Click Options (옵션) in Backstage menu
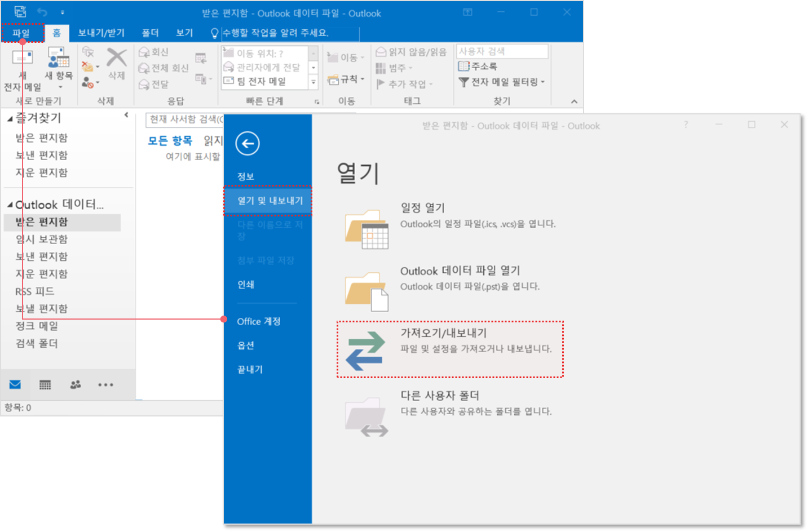The height and width of the screenshot is (532, 808). [x=246, y=345]
